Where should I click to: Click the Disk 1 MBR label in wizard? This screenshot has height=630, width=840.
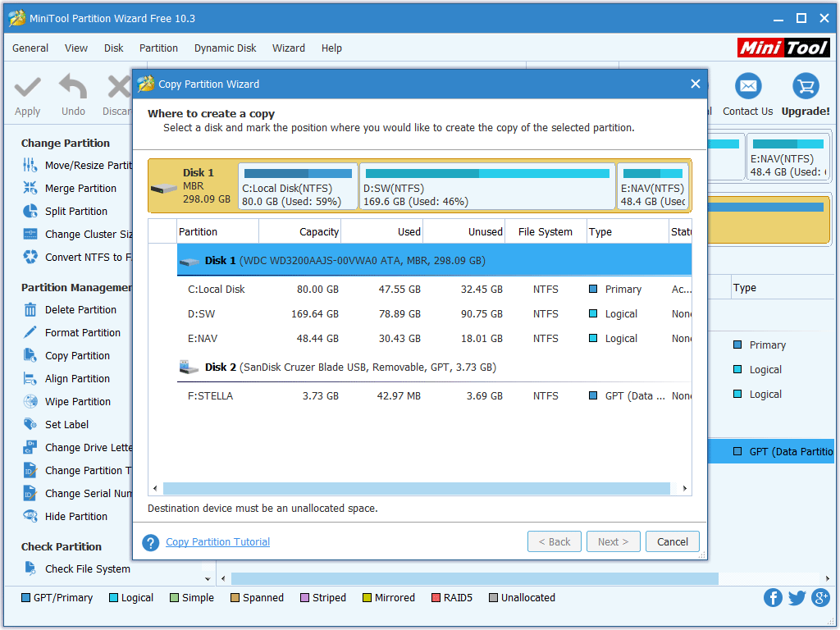(193, 186)
